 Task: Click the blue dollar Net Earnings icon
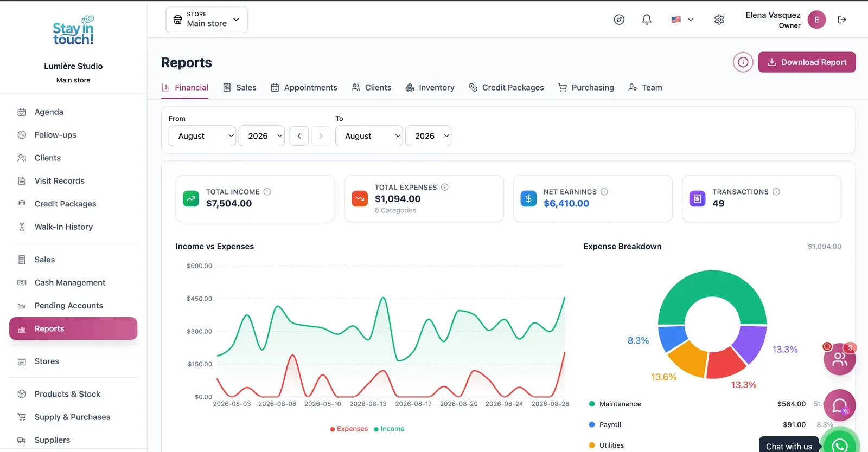pos(528,198)
